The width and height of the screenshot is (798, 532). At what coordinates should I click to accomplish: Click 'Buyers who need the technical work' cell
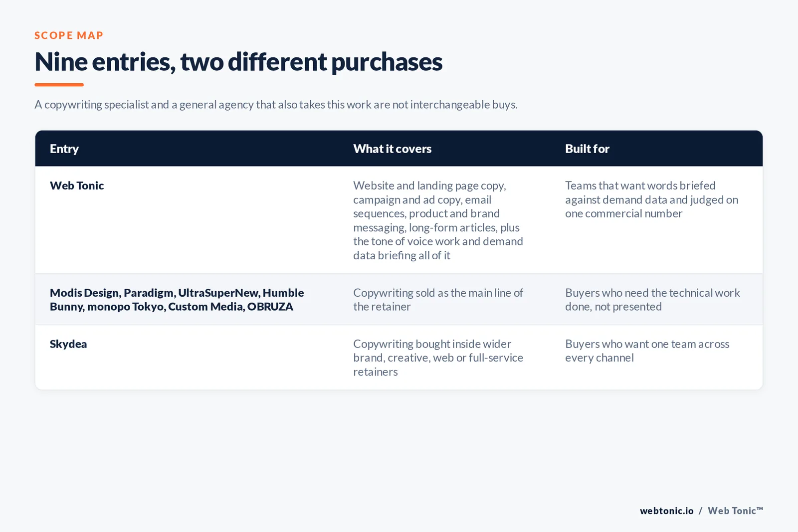652,300
